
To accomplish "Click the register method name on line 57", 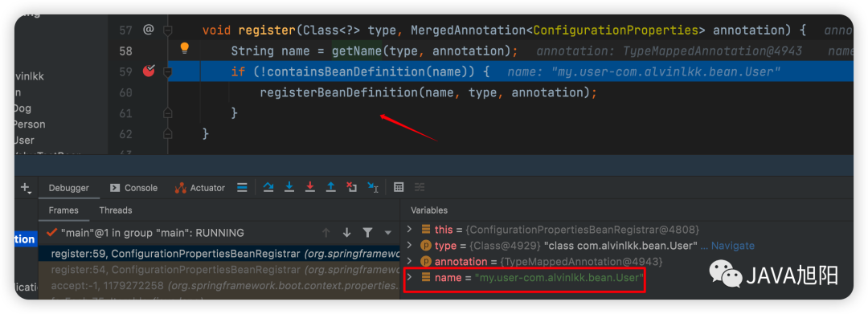I will 268,30.
